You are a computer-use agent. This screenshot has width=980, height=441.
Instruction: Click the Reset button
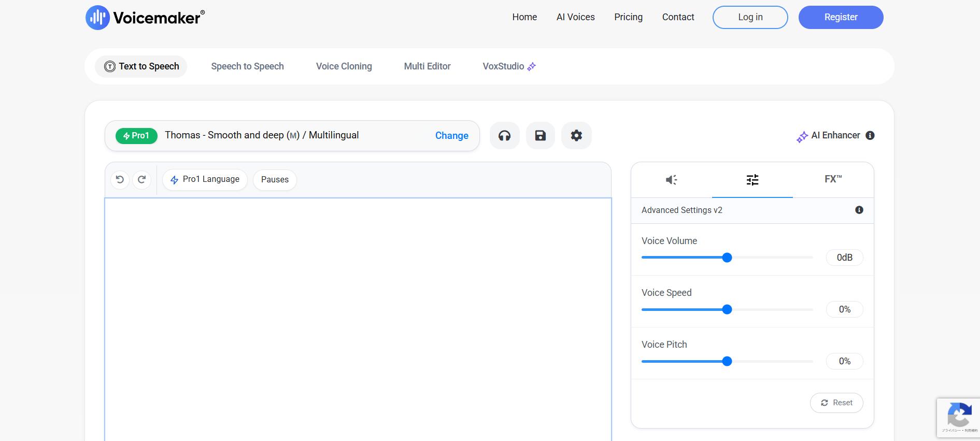pos(836,403)
